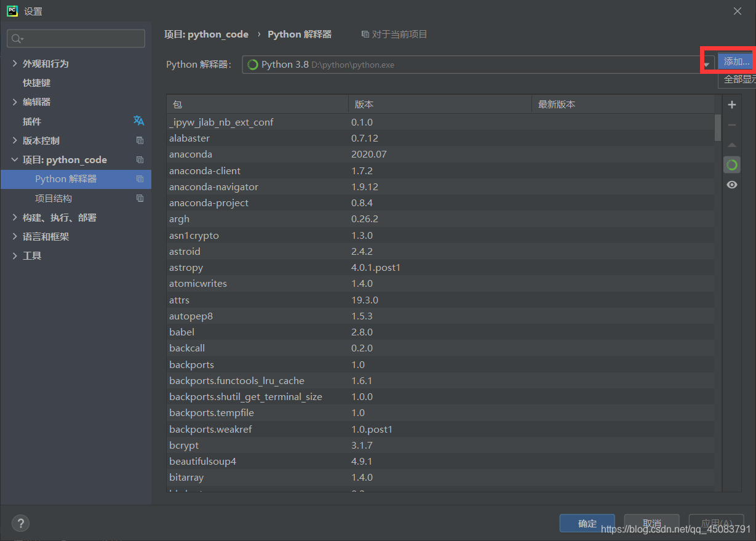
Task: Select the anaconda-project package row
Action: click(440, 202)
